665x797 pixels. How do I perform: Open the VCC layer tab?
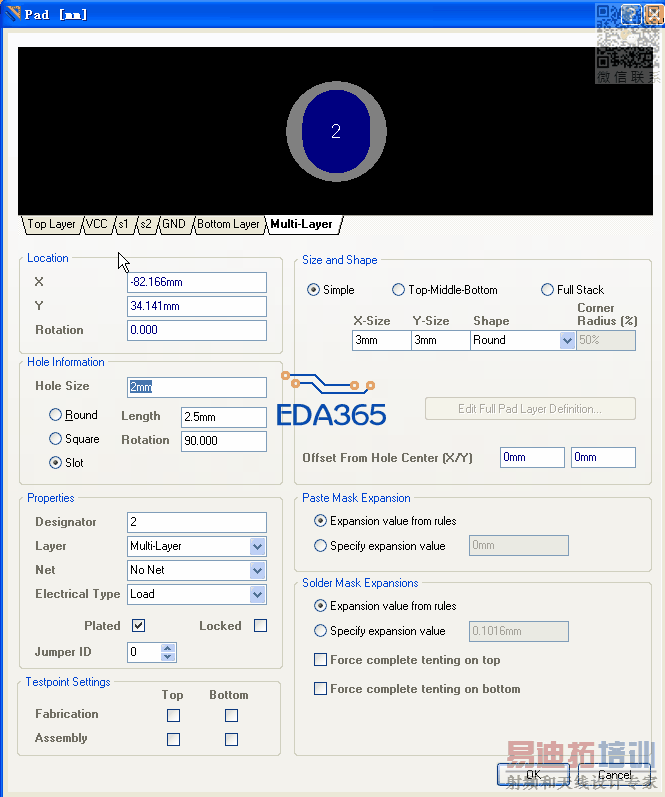pyautogui.click(x=97, y=224)
